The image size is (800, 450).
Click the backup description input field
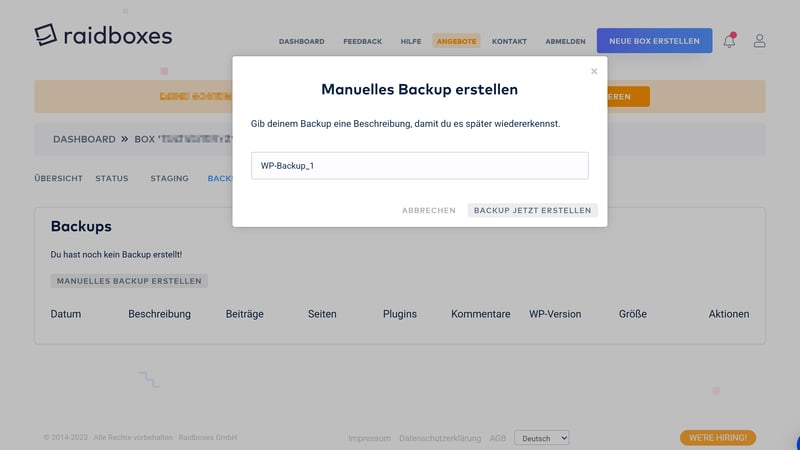point(419,166)
